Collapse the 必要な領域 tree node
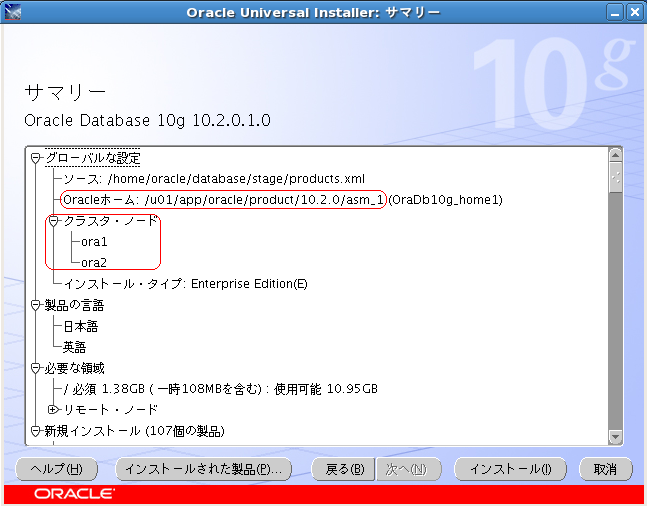The image size is (647, 506). coord(36,368)
